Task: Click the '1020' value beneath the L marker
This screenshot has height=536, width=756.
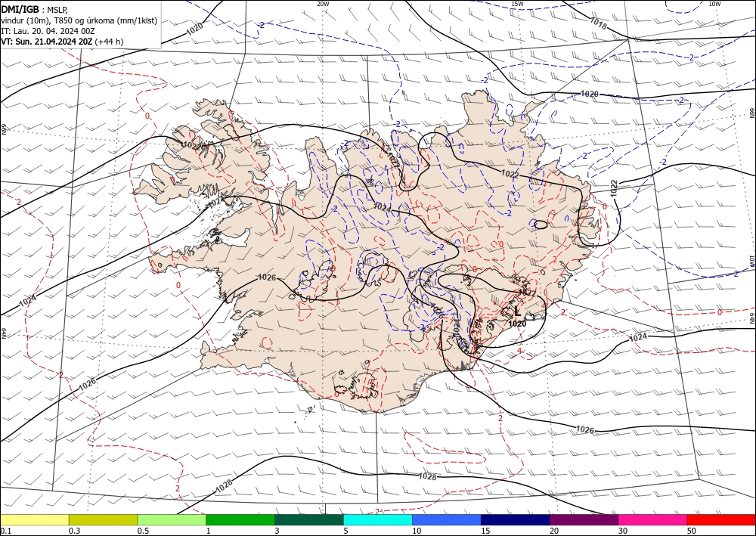Action: point(517,324)
